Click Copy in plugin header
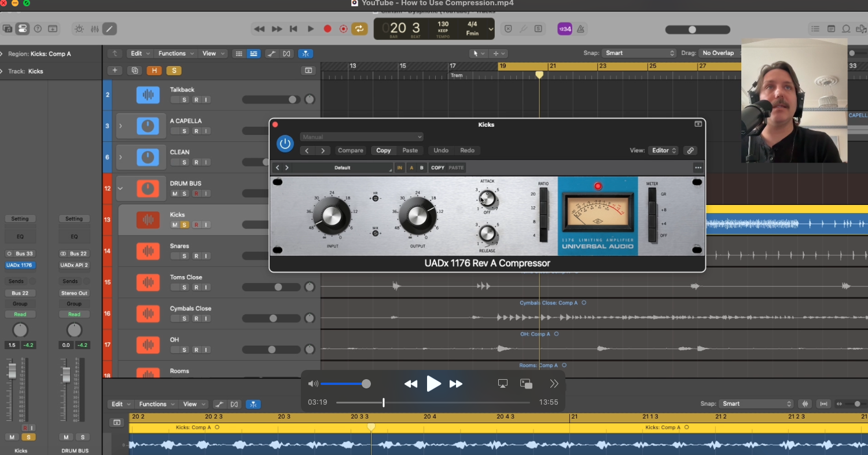Screen dimensions: 868x455 point(384,151)
